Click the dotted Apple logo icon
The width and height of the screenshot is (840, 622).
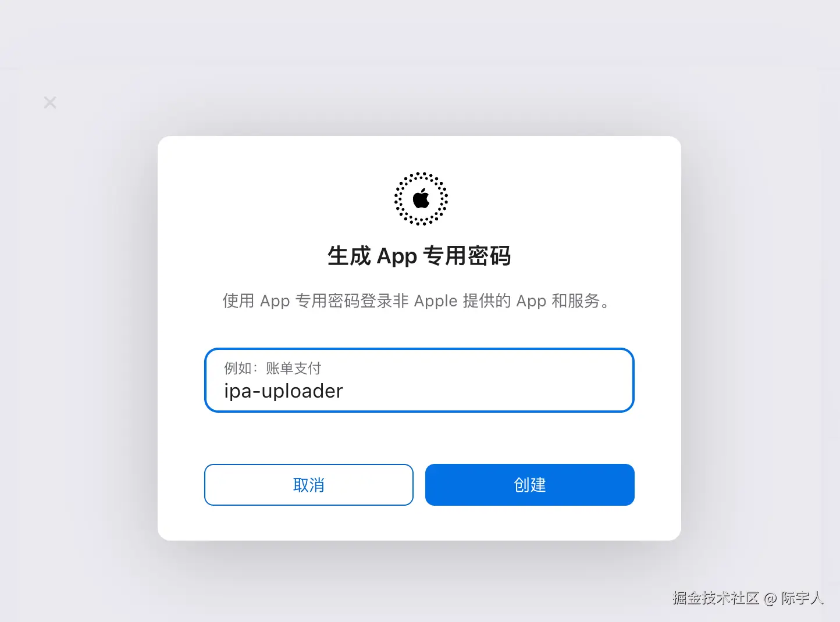coord(421,199)
